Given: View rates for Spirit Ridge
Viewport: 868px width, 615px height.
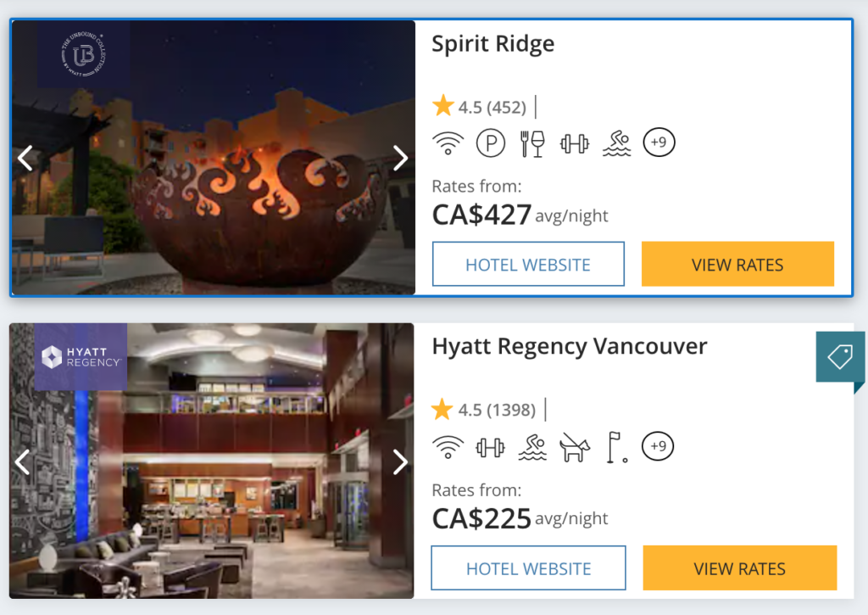Looking at the screenshot, I should pos(737,265).
